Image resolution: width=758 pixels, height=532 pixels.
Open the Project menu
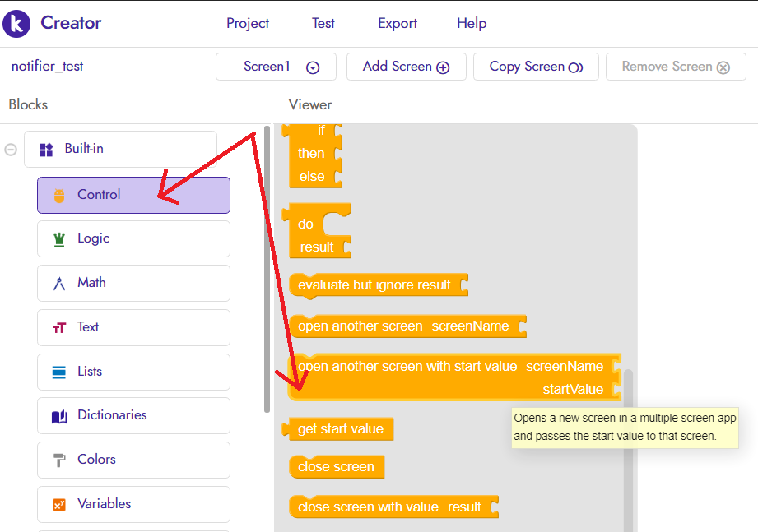click(x=248, y=23)
